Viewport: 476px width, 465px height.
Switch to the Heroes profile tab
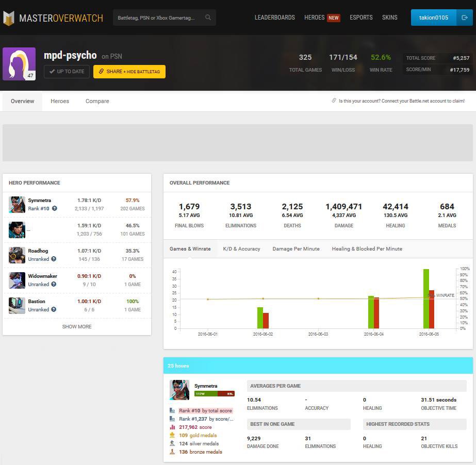(x=60, y=101)
